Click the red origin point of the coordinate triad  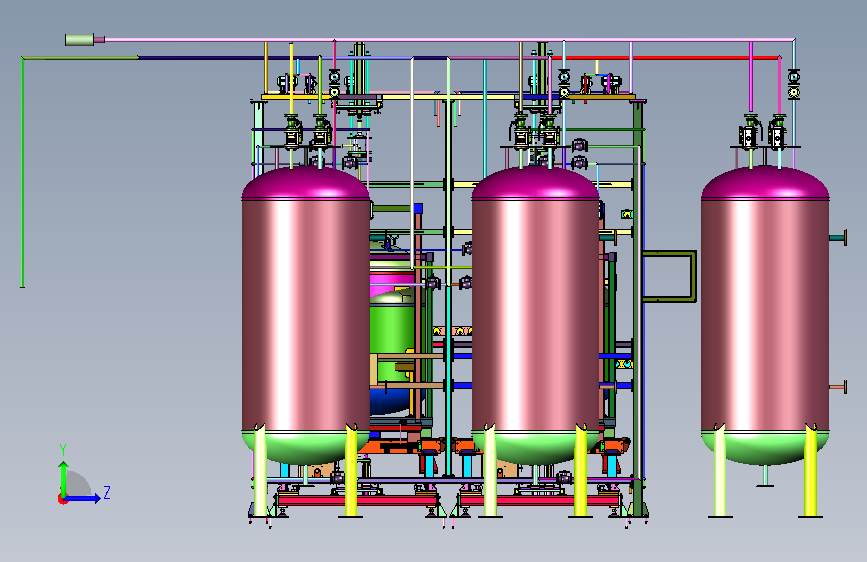pyautogui.click(x=62, y=499)
